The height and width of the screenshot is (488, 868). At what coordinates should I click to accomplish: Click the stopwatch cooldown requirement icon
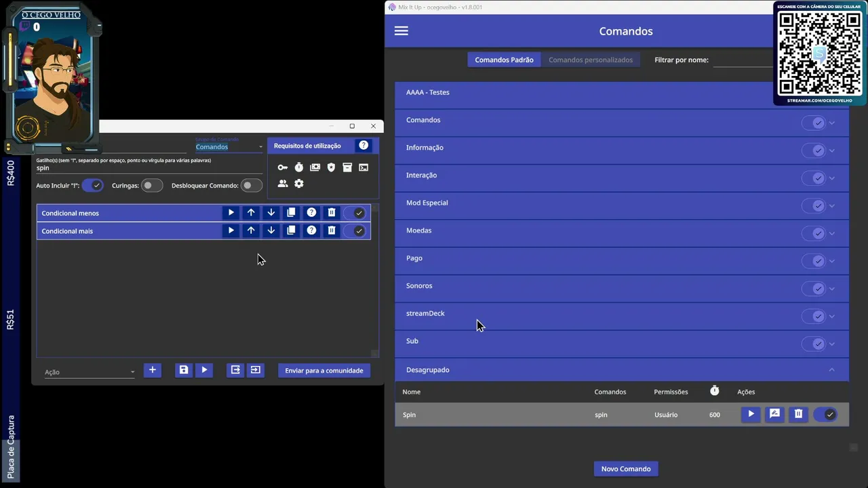point(299,167)
